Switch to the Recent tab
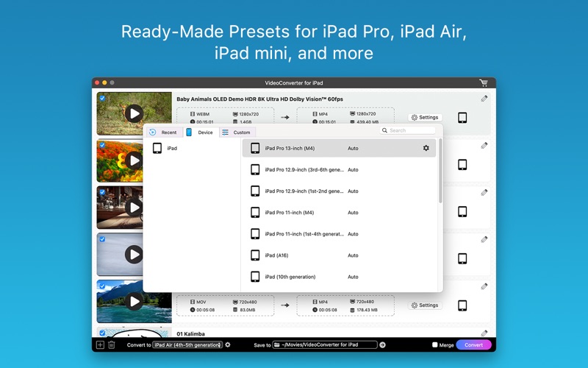The image size is (588, 368). point(163,132)
